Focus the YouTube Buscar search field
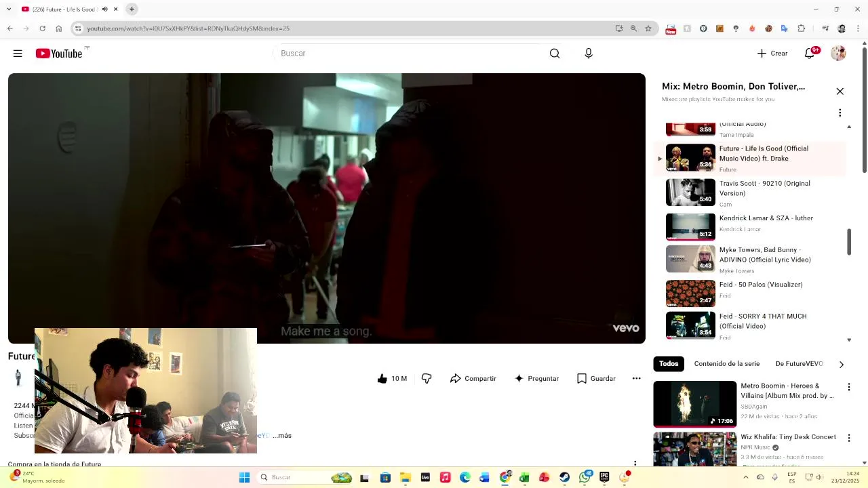868x488 pixels. tap(410, 54)
